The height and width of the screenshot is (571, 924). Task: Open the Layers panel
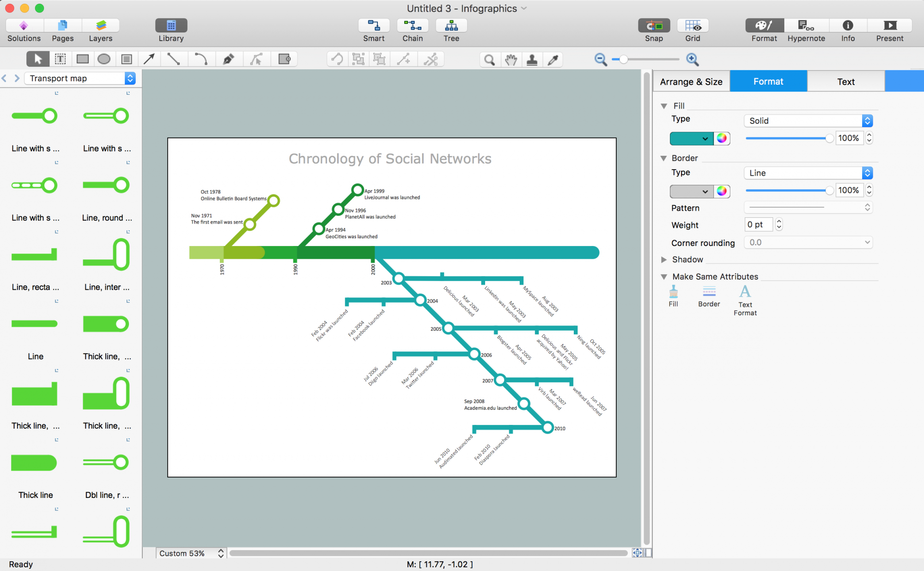(101, 31)
